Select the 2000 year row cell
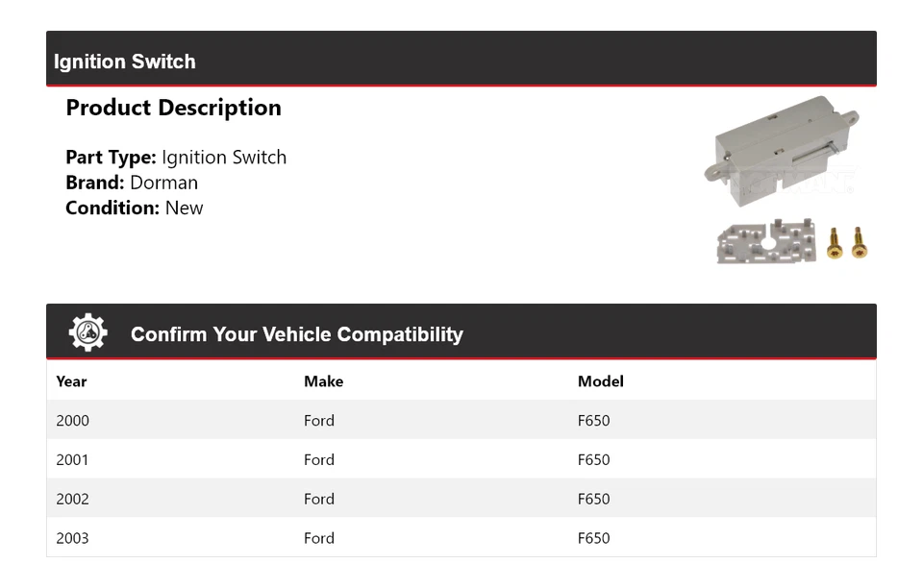 point(72,421)
